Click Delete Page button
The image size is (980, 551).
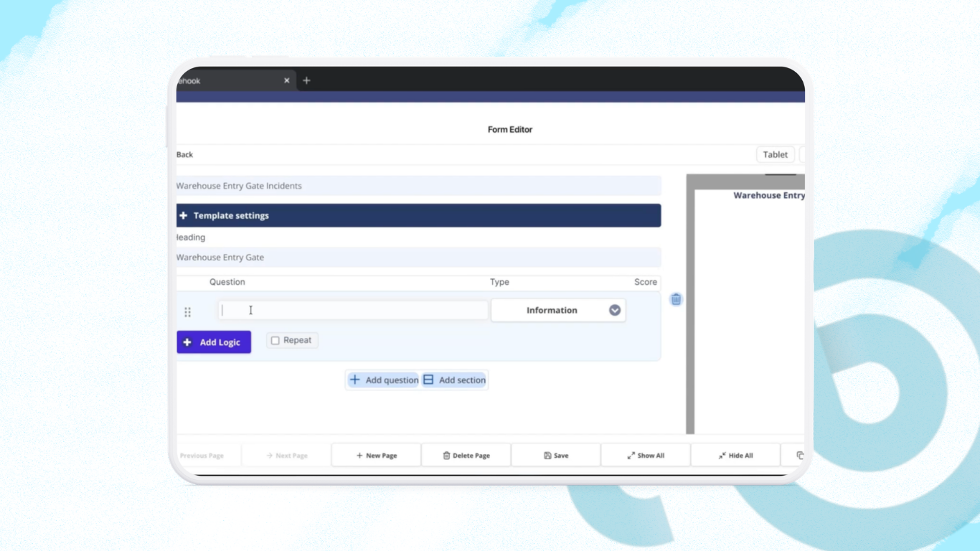(466, 456)
